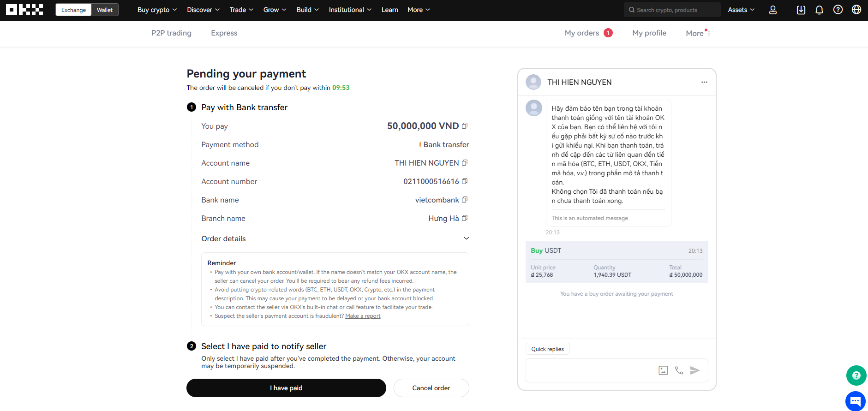Copy the bank name vietcombank
Screen dimensions: 868x411
coord(465,200)
